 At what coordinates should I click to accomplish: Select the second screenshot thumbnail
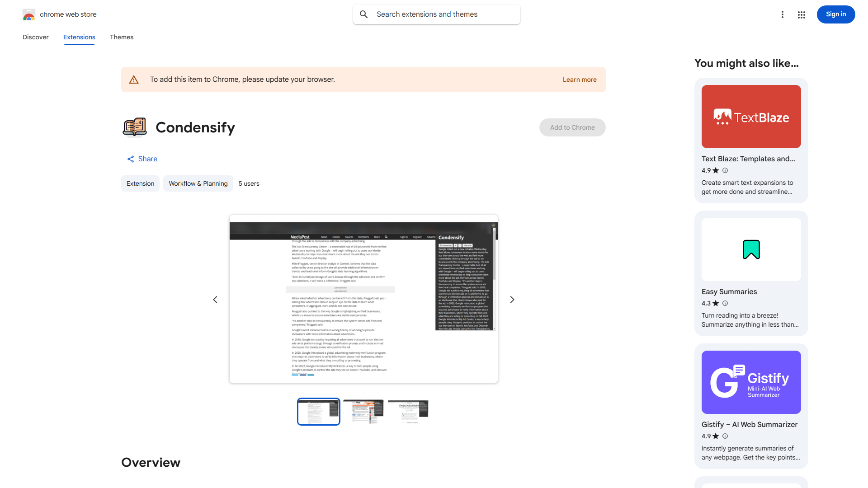pos(363,411)
